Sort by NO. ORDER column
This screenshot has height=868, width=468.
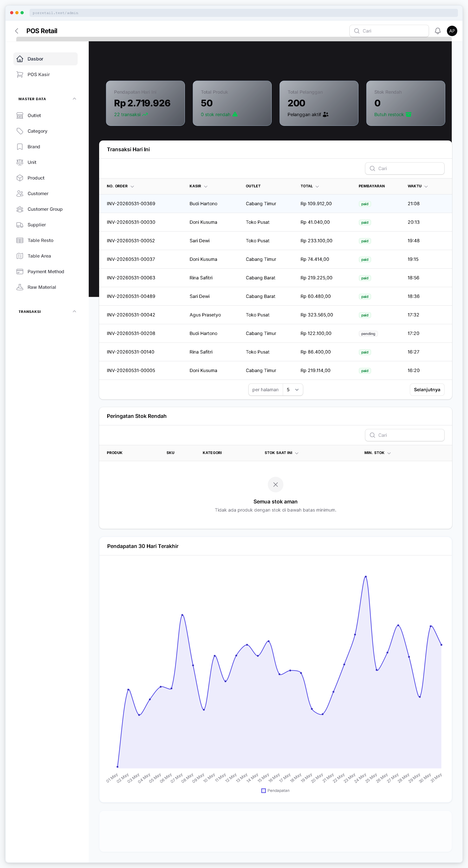[x=120, y=186]
